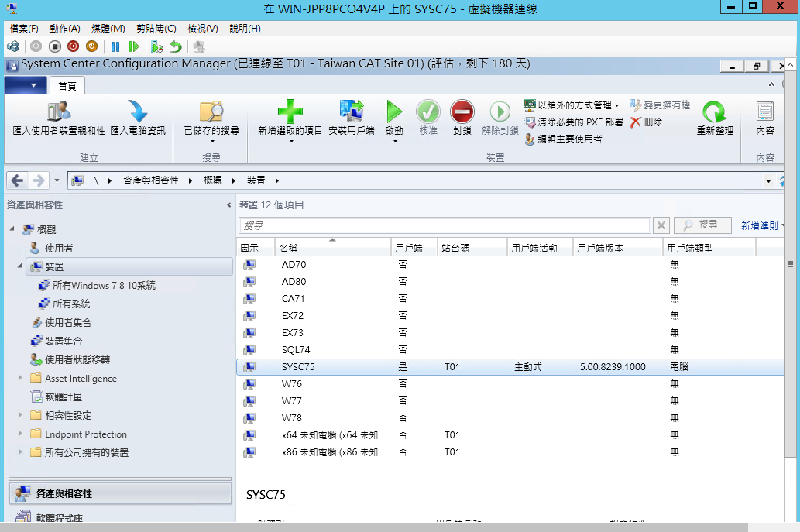Select the 所有Windows 7 8 10系統 collection
Screen dimensions: 800x532
coord(104,285)
